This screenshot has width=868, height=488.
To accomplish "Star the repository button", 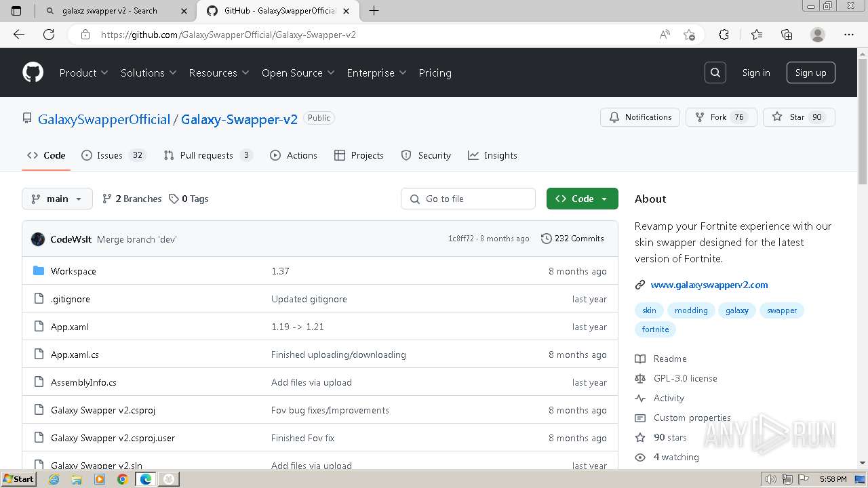I will coord(799,117).
